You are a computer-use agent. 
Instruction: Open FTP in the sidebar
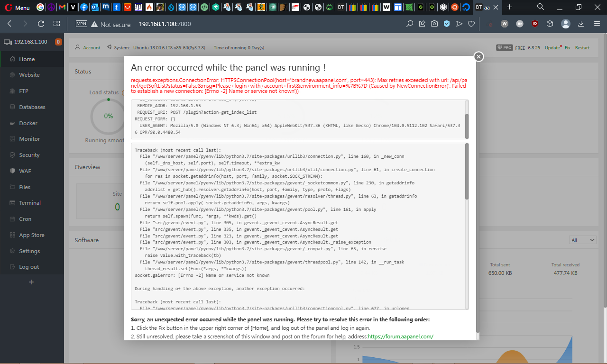pos(32,91)
